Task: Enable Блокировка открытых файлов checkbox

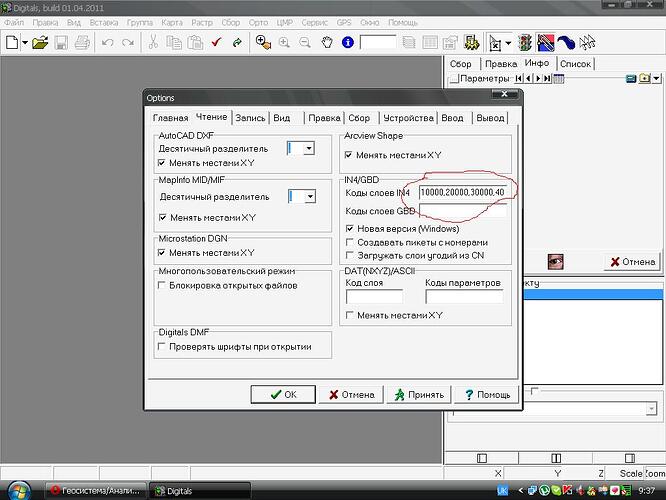Action: (161, 285)
